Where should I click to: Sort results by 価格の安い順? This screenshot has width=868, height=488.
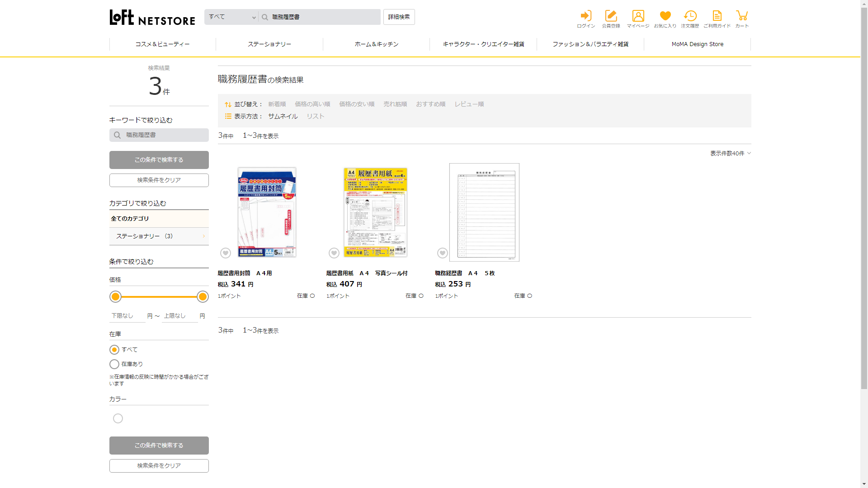click(x=357, y=104)
